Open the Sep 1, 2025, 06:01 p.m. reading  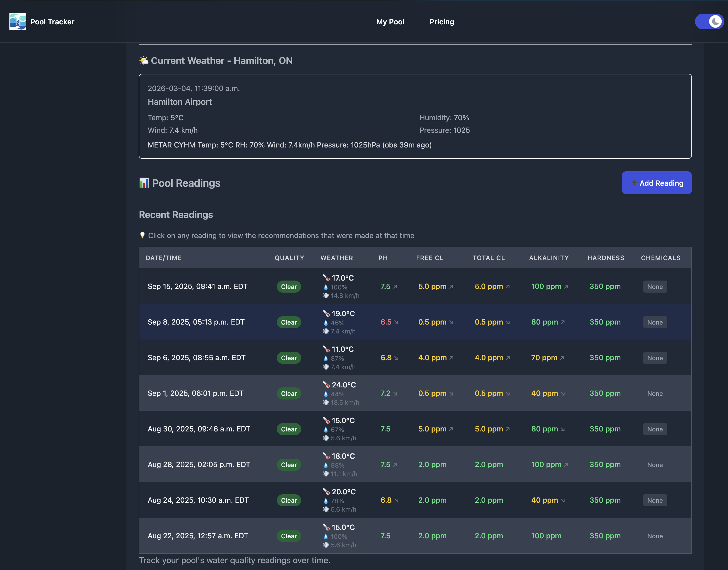(415, 393)
